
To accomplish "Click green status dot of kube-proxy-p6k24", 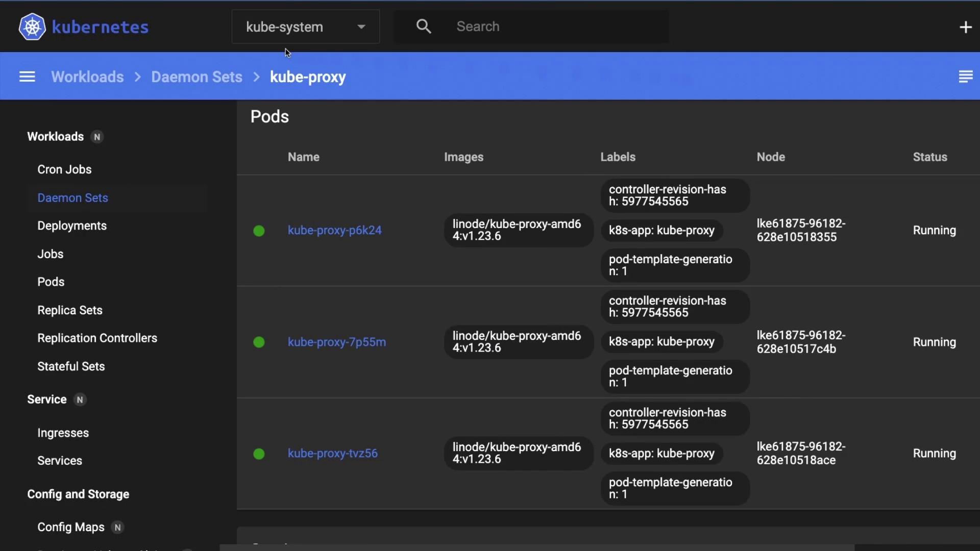I will click(259, 231).
